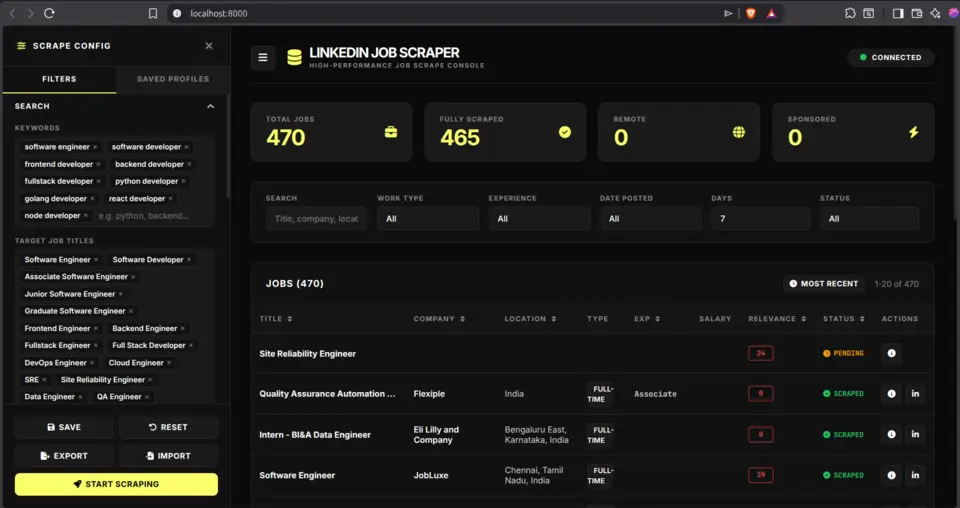Remove the 'python developer' keyword tag
This screenshot has height=508, width=960.
(x=184, y=181)
